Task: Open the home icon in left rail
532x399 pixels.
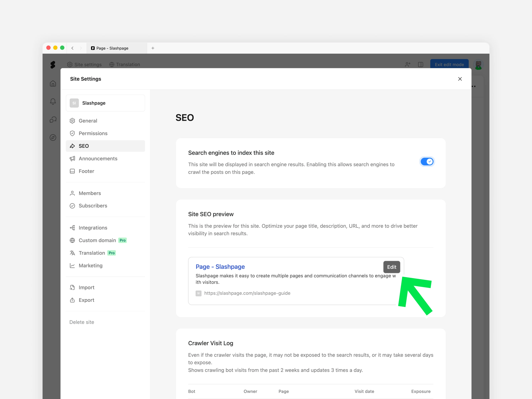Action: pos(53,84)
